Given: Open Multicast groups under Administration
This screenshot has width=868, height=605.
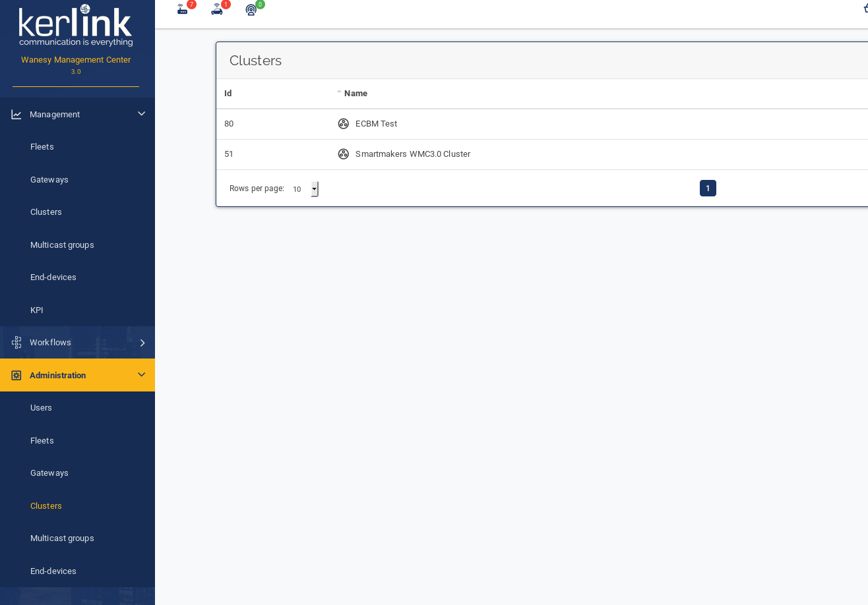Looking at the screenshot, I should pos(62,538).
